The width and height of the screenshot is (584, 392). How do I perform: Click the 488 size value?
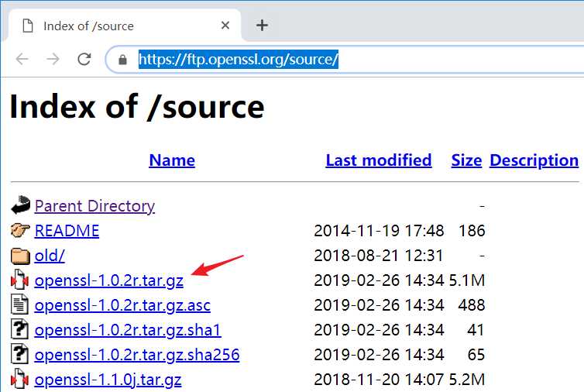click(x=472, y=305)
